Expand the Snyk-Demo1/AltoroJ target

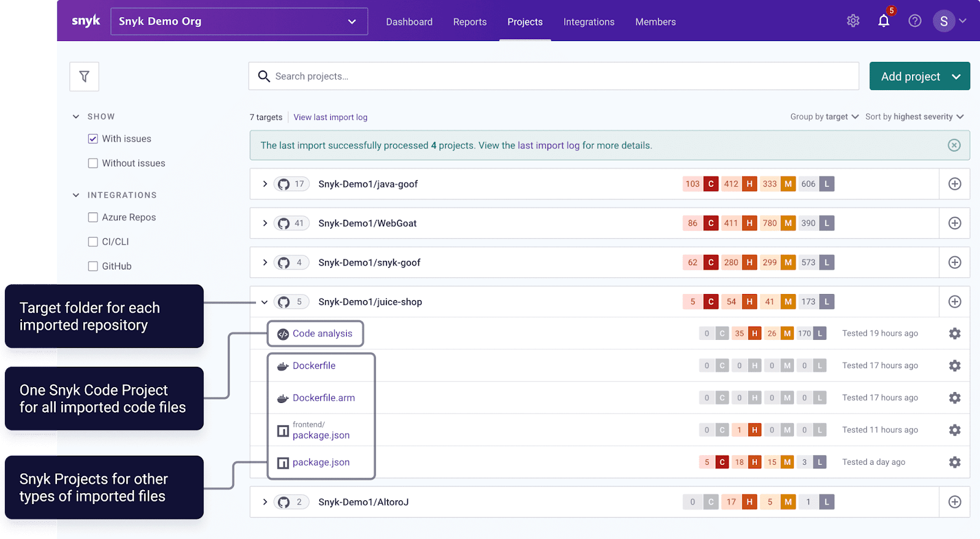point(265,502)
